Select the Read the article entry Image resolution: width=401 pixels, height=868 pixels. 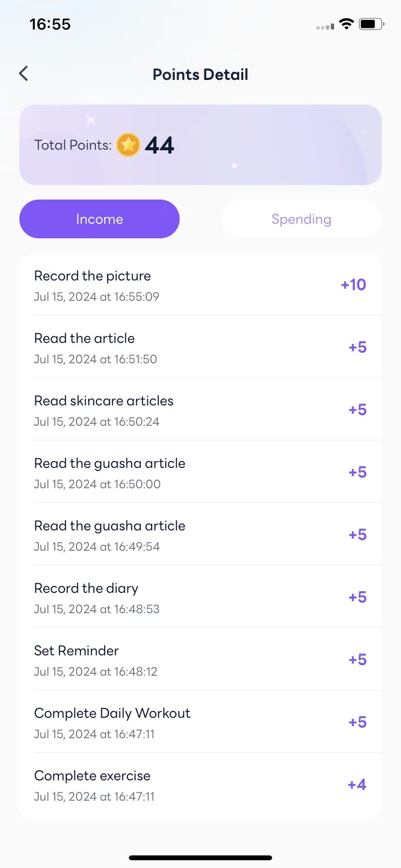click(200, 347)
